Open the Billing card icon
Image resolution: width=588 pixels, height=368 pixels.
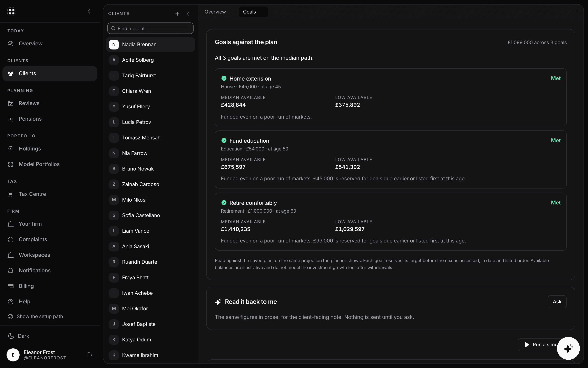[10, 286]
